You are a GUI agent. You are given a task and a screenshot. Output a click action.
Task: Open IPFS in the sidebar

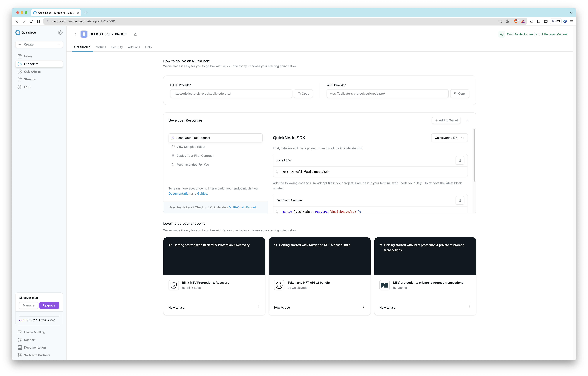(39, 87)
